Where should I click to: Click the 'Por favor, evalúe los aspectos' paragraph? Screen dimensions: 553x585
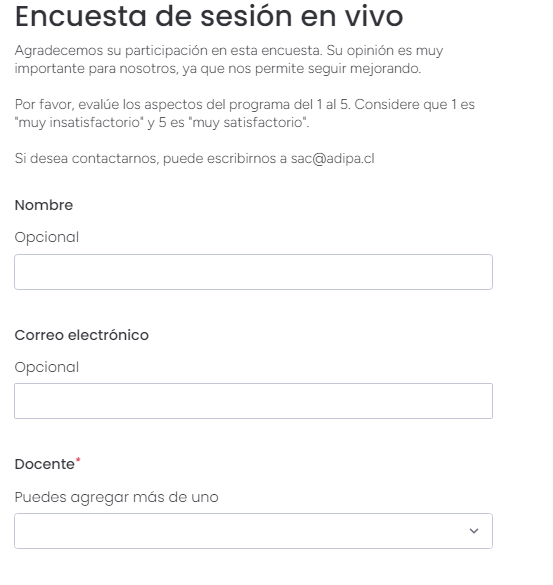[x=244, y=113]
